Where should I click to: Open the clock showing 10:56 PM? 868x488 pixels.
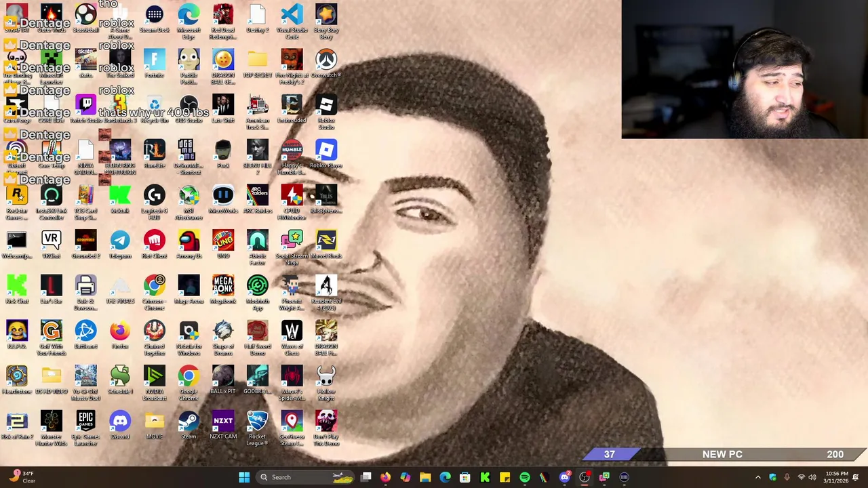837,477
